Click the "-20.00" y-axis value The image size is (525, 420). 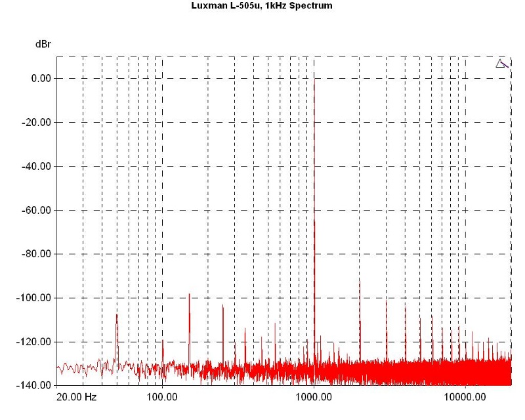point(37,122)
